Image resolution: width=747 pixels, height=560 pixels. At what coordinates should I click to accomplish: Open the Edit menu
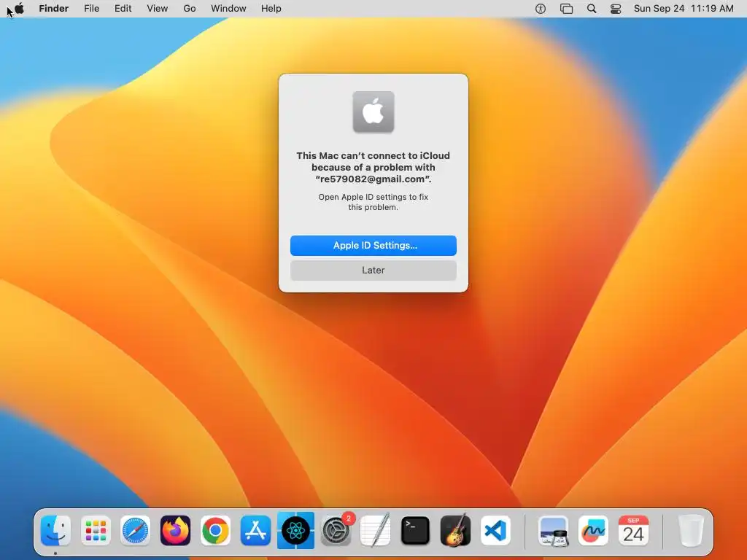(123, 9)
